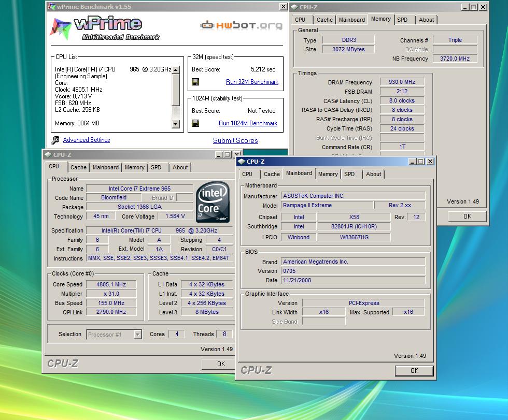The width and height of the screenshot is (508, 420).
Task: Click CPU-Z CPU window title bar icon
Action: point(48,155)
